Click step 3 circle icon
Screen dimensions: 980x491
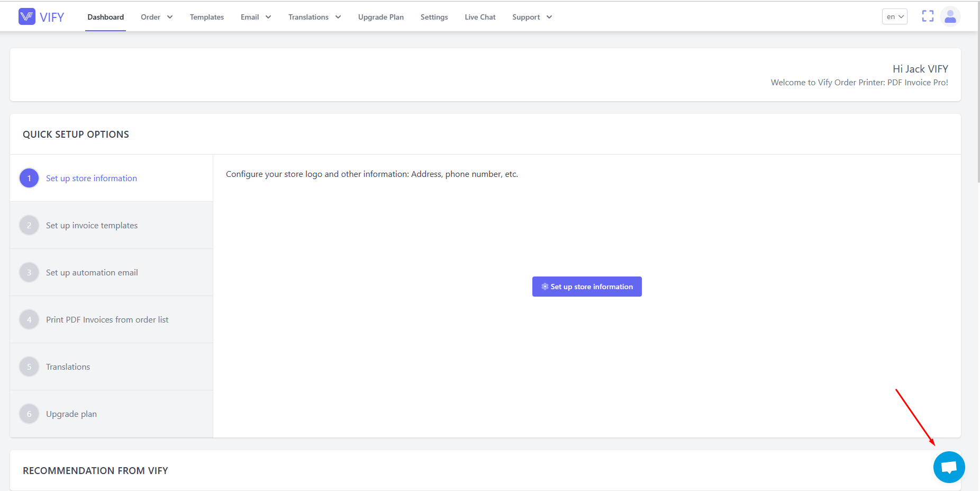(29, 272)
